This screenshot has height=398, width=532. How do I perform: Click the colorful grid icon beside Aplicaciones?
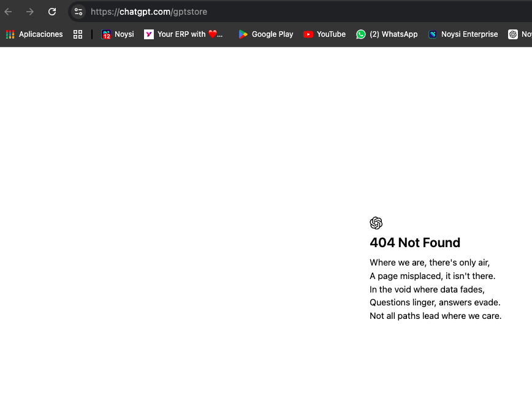pos(9,34)
